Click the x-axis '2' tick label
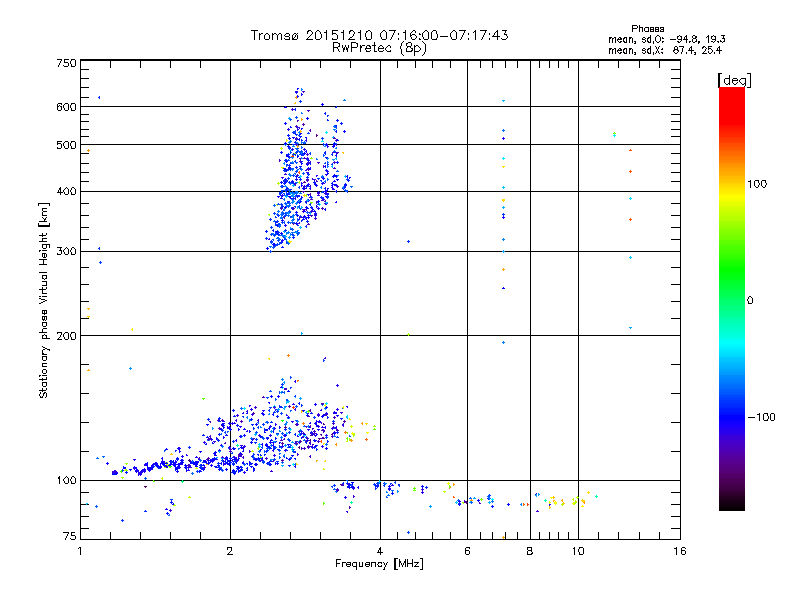 click(x=230, y=551)
